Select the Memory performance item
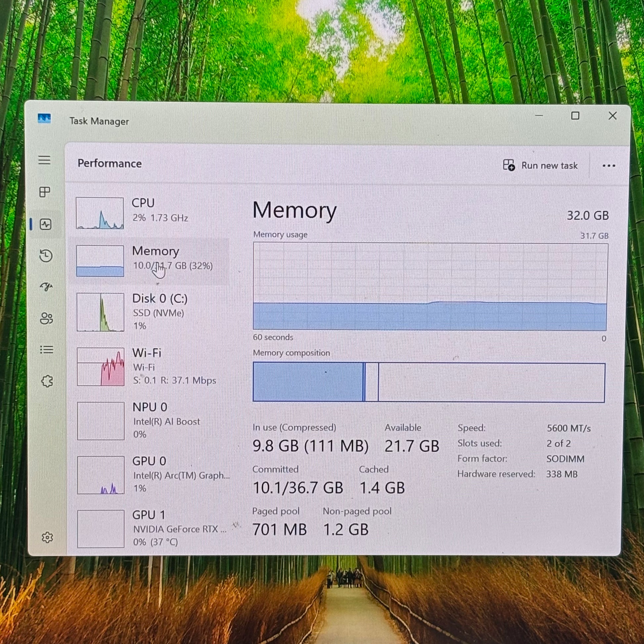The height and width of the screenshot is (644, 644). [x=150, y=261]
